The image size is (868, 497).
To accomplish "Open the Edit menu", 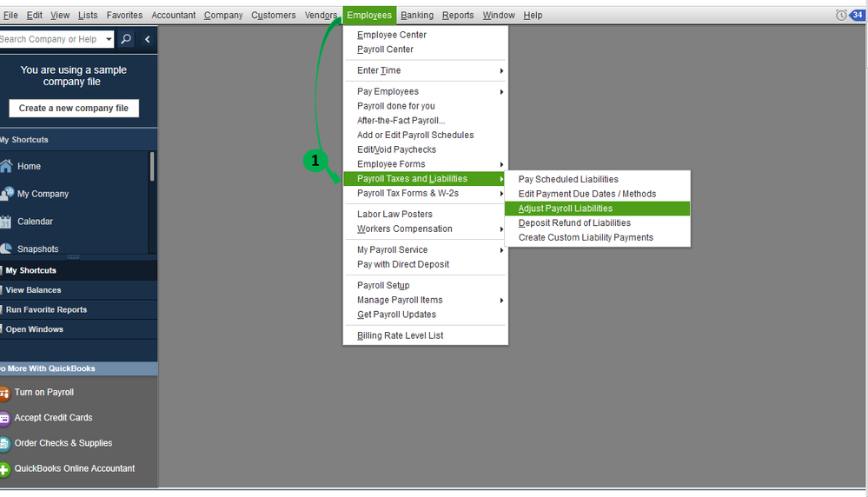I will (35, 16).
